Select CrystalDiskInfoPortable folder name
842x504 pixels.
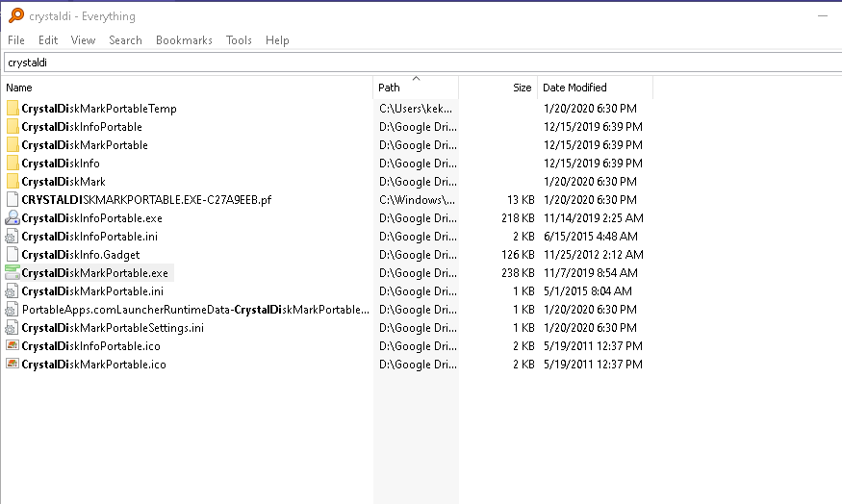(82, 127)
